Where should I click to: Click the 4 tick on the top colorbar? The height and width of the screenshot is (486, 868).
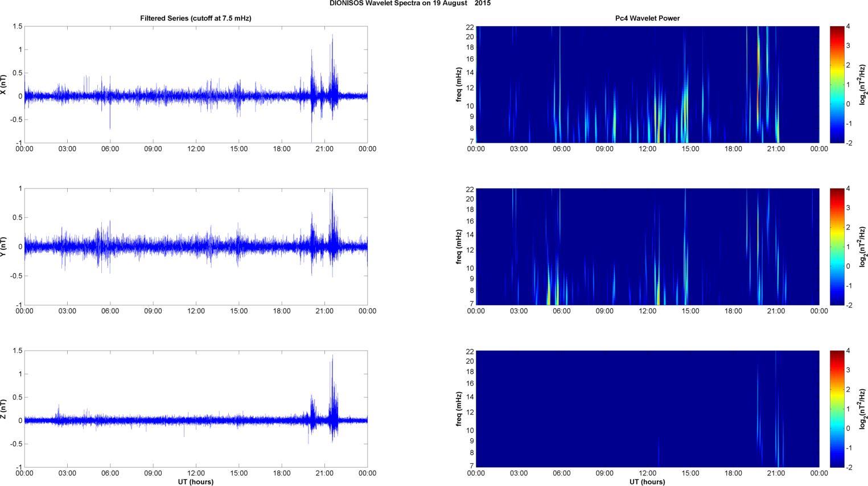(x=848, y=27)
